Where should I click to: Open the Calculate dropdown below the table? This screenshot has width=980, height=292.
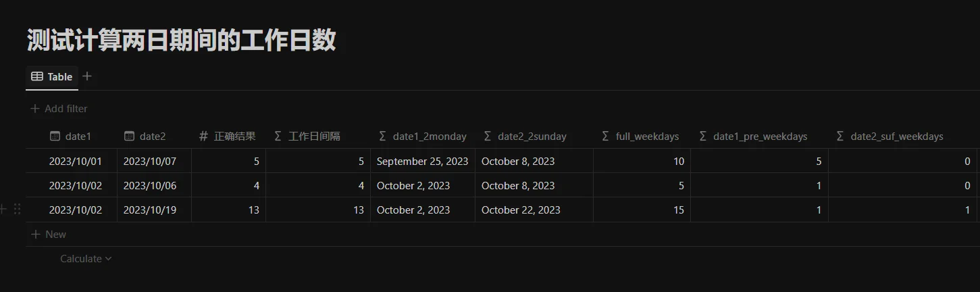coord(86,259)
